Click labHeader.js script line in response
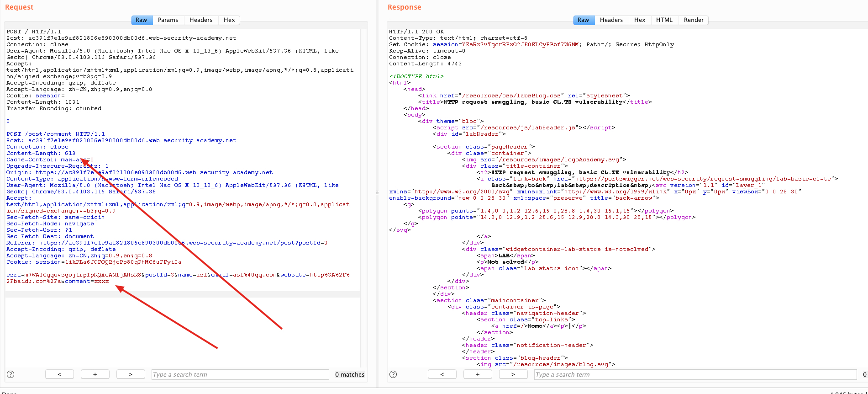868x394 pixels. (524, 128)
